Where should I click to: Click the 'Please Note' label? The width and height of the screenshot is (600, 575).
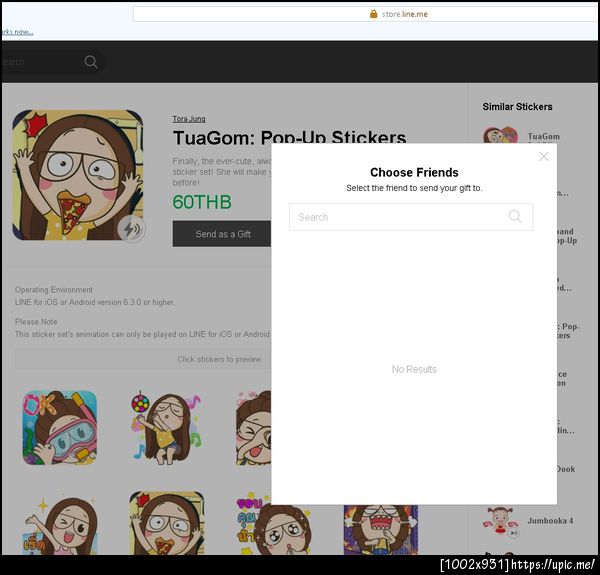click(x=36, y=322)
